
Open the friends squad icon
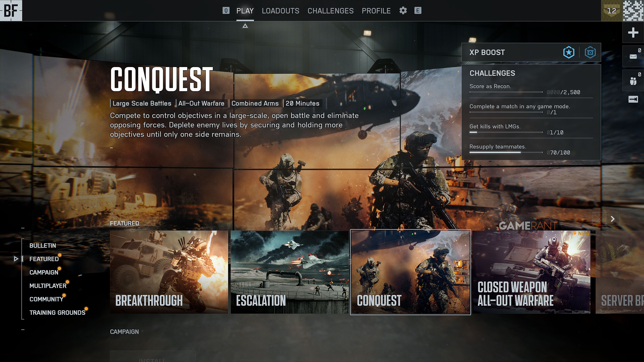point(633,80)
